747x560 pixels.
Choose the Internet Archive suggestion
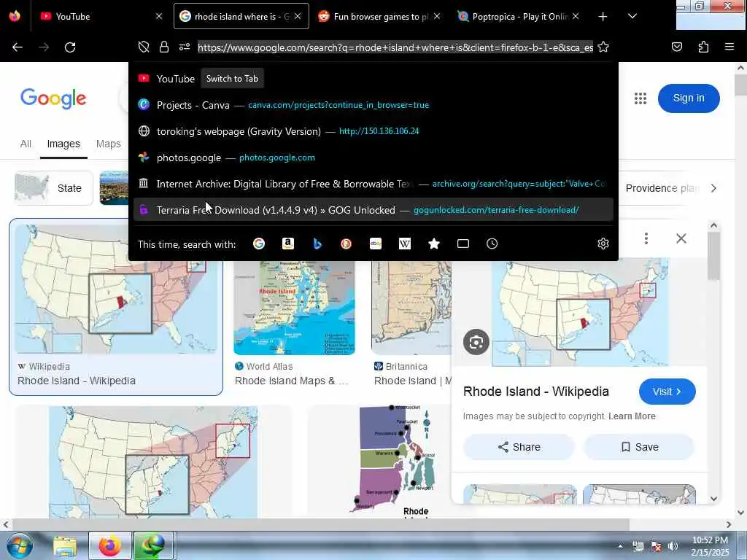[x=373, y=183]
